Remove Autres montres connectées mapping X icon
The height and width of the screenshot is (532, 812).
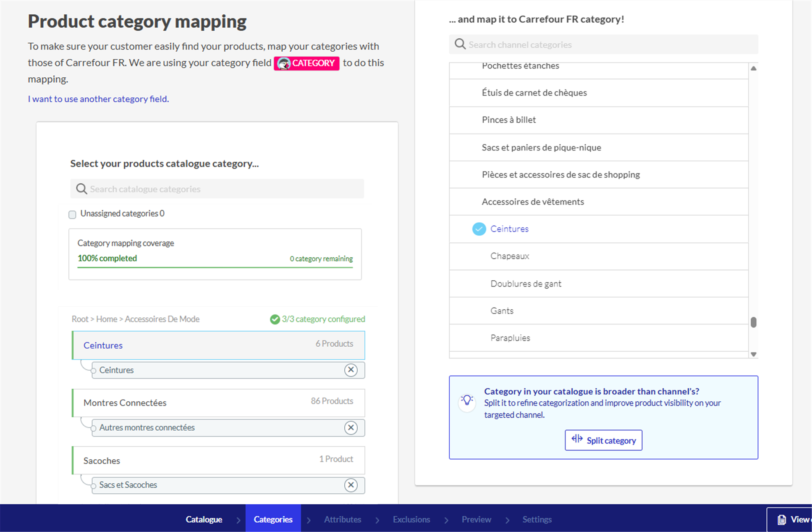pyautogui.click(x=351, y=427)
